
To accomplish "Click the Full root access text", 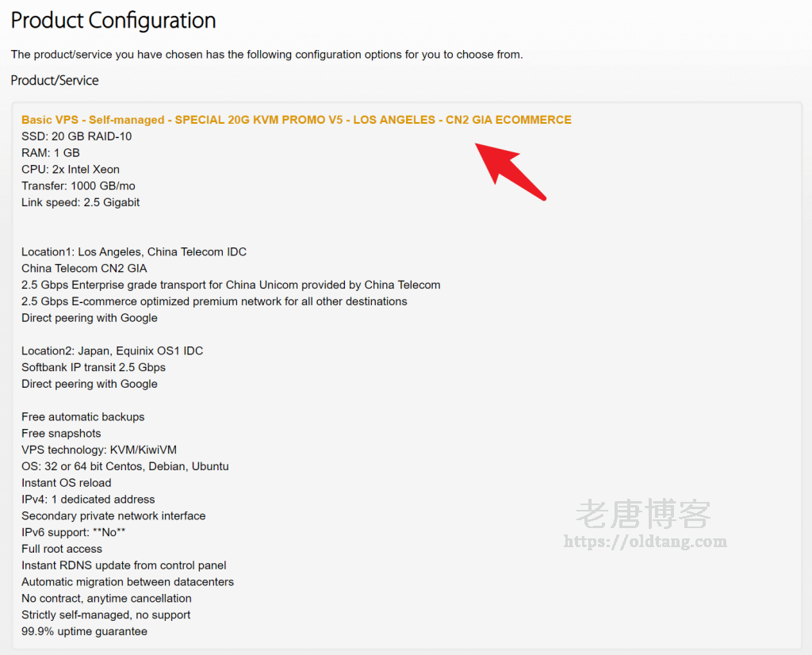I will [x=62, y=549].
